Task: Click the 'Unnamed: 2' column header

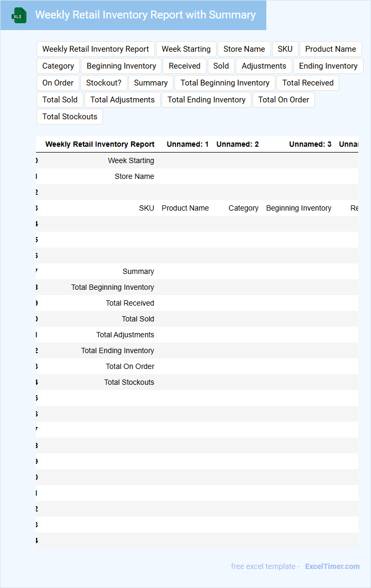Action: (237, 145)
